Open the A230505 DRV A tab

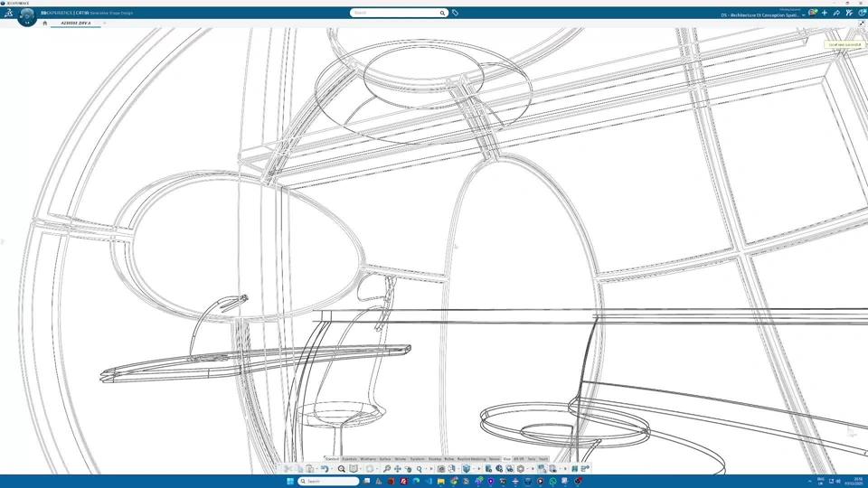pyautogui.click(x=76, y=23)
